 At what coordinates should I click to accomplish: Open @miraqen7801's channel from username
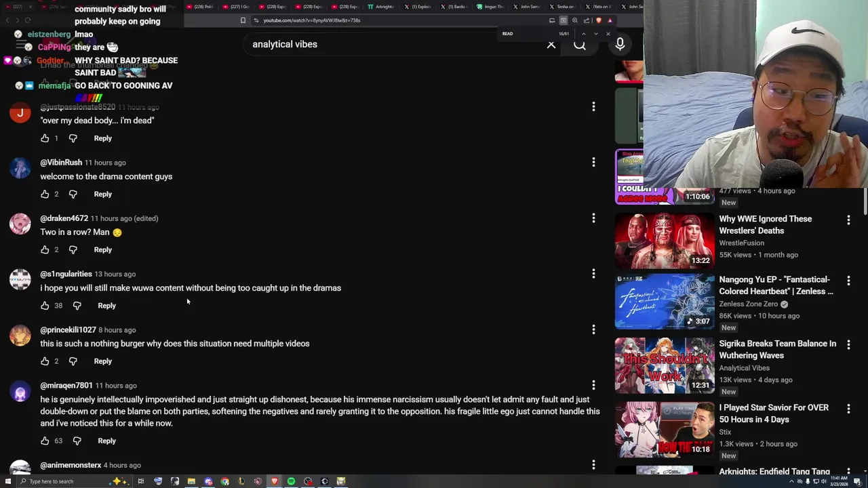coord(66,386)
